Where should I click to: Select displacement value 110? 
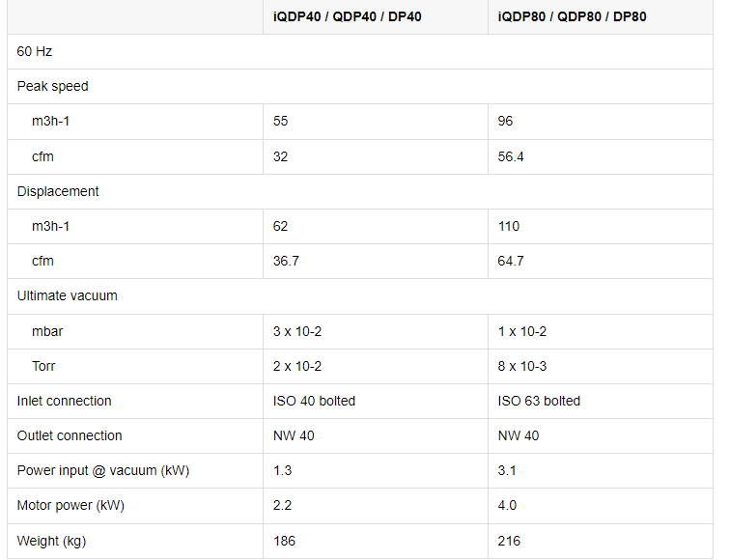coord(508,226)
